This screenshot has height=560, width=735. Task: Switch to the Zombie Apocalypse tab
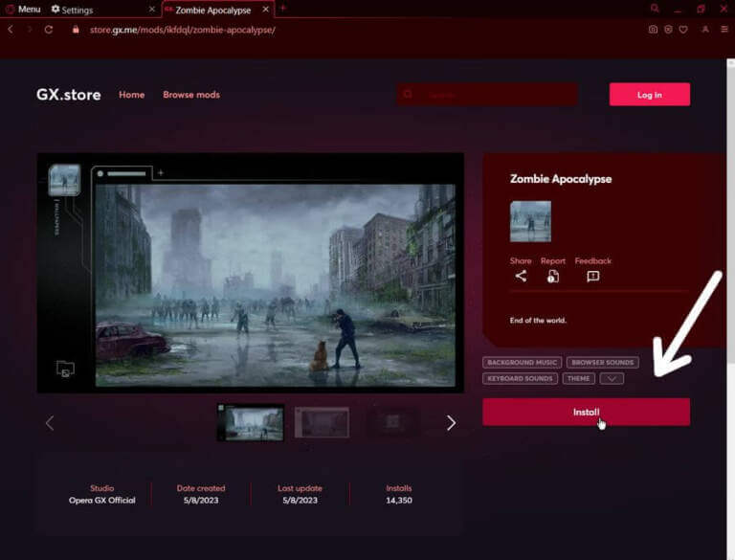click(x=212, y=10)
